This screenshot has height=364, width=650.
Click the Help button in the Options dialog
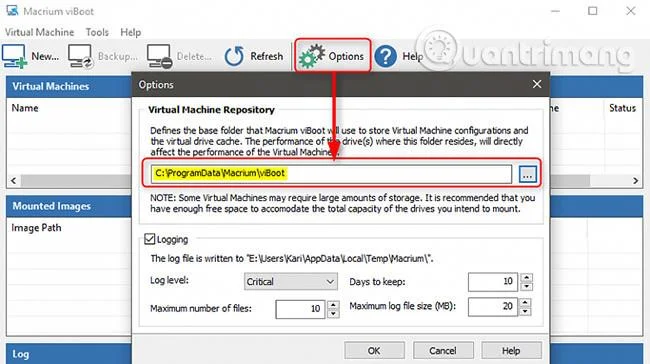click(x=511, y=351)
